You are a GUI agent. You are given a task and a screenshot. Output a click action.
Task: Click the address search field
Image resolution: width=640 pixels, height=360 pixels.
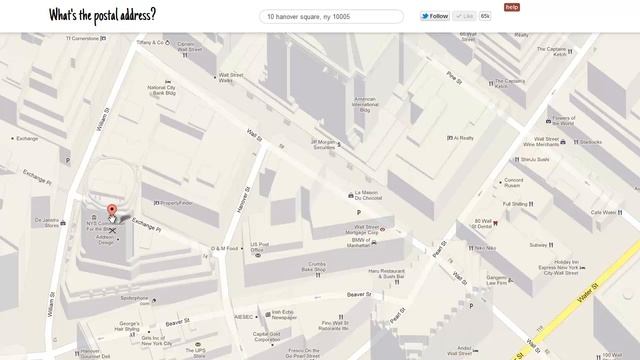(331, 16)
